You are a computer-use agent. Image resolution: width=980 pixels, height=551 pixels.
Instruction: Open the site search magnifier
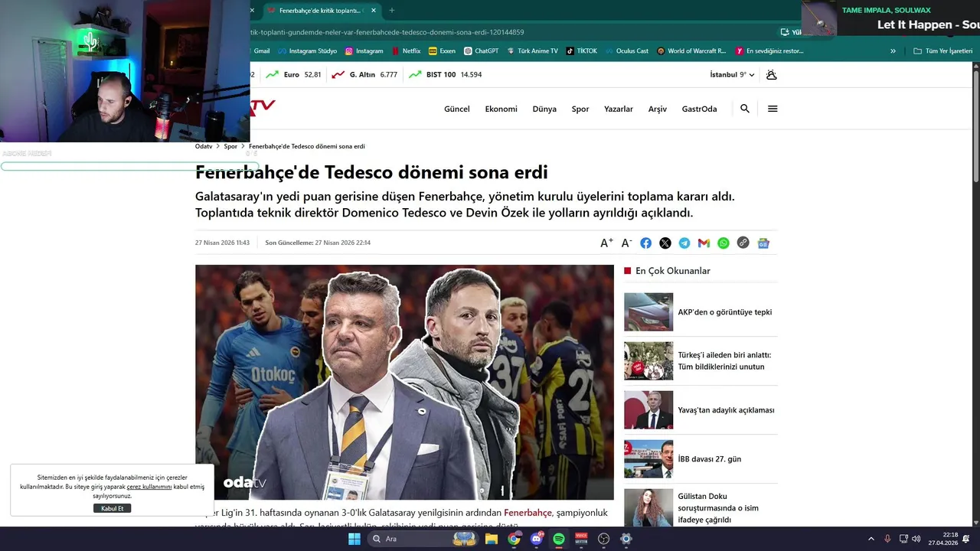745,109
